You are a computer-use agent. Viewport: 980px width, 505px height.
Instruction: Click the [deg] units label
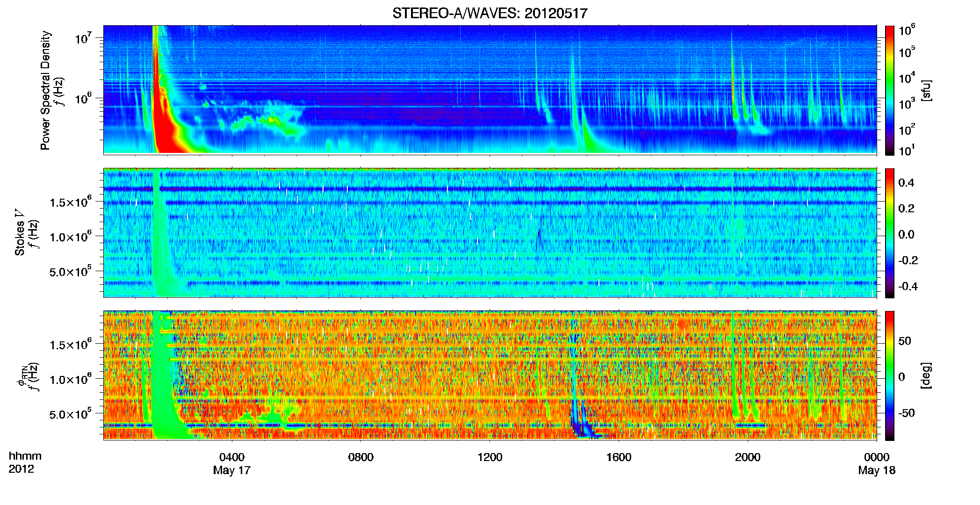point(926,375)
